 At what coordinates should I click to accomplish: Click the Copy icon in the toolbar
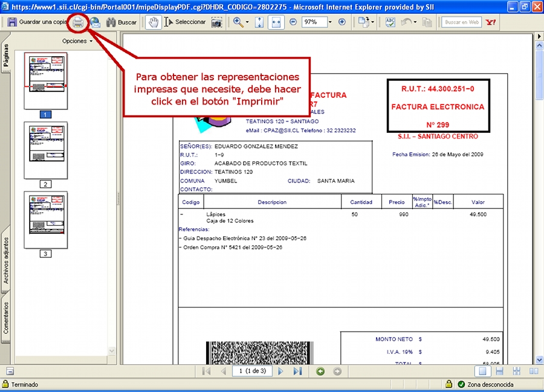coord(427,22)
